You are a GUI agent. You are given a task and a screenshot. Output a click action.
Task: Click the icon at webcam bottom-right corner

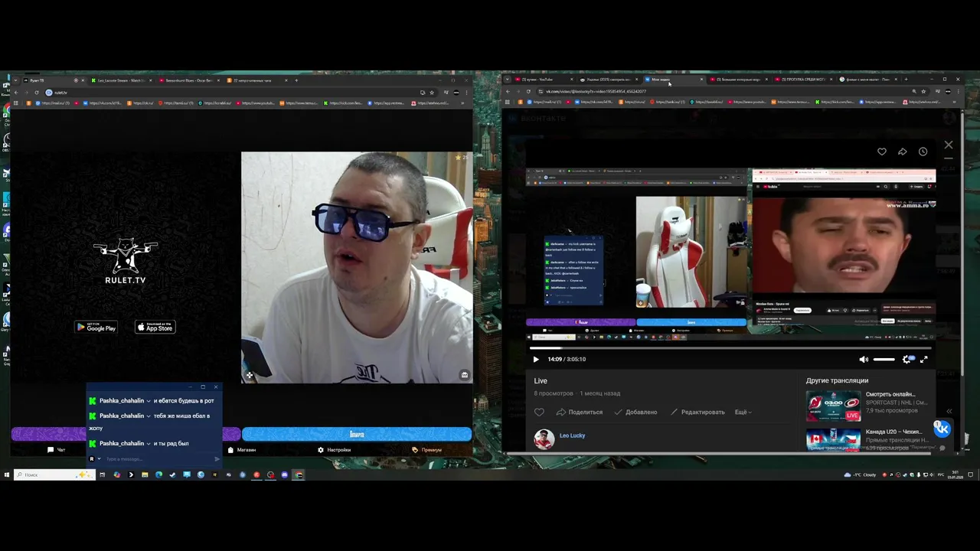464,375
